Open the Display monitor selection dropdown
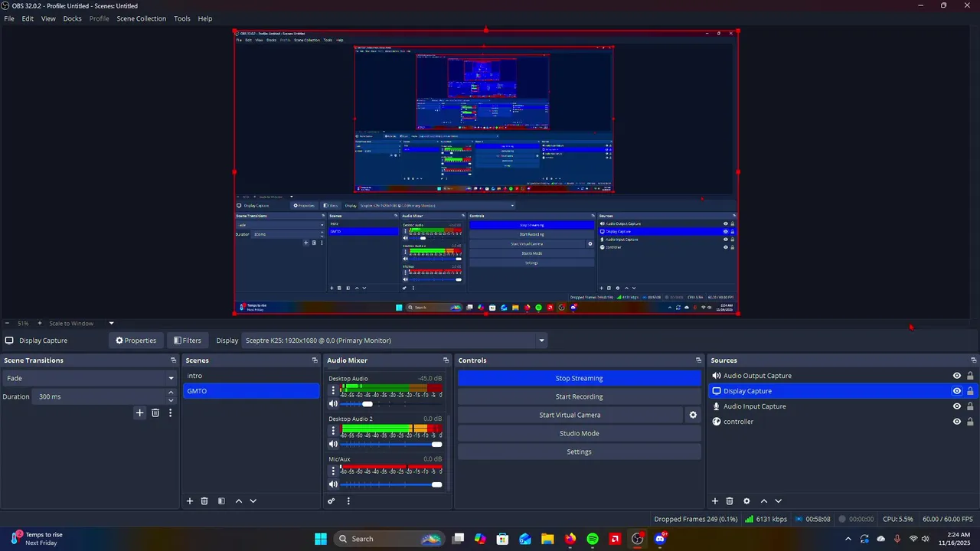The image size is (980, 551). tap(394, 341)
